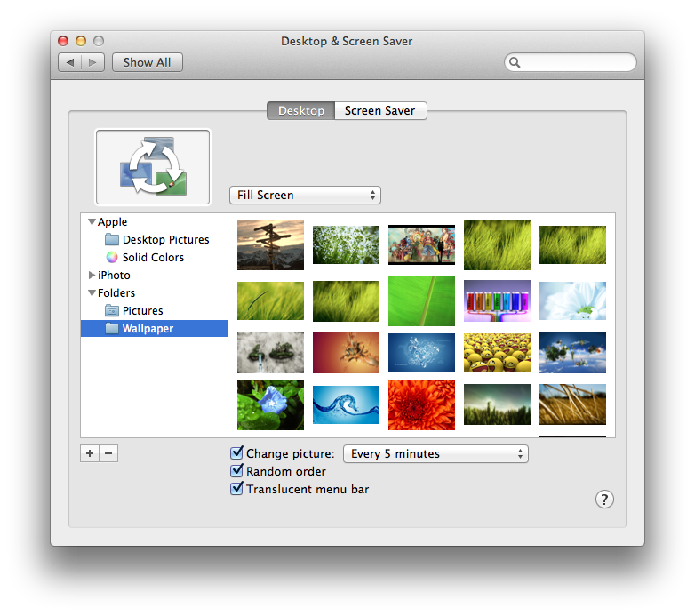Screen dimensions: 695x616
Task: Click the Solid Colors color wheel icon
Action: tap(112, 258)
